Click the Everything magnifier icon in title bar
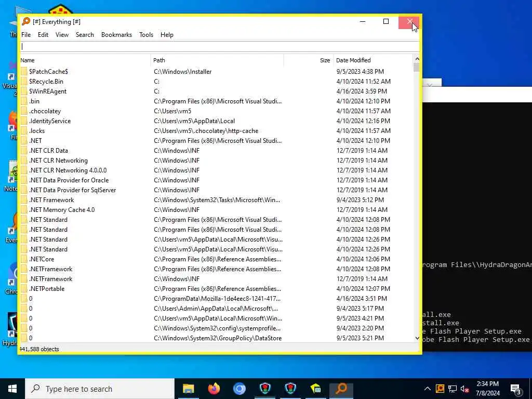This screenshot has height=399, width=532. 26,21
